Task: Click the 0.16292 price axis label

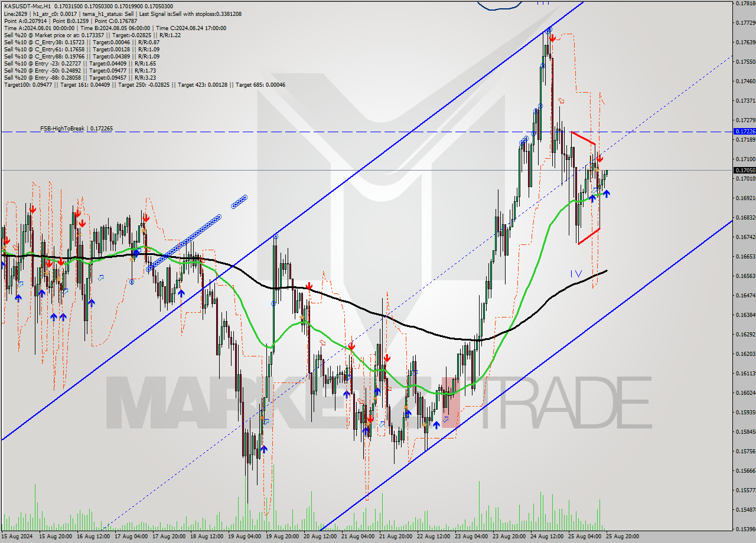Action: click(x=746, y=334)
